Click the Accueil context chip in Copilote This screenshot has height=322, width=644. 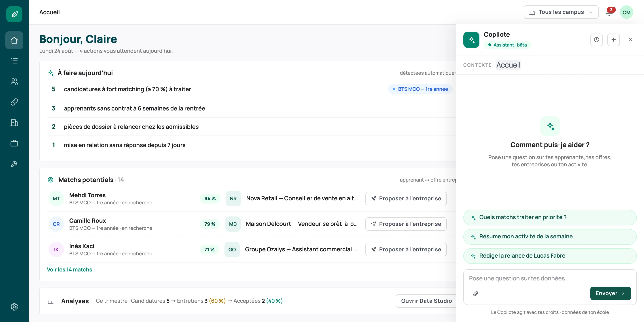click(508, 65)
